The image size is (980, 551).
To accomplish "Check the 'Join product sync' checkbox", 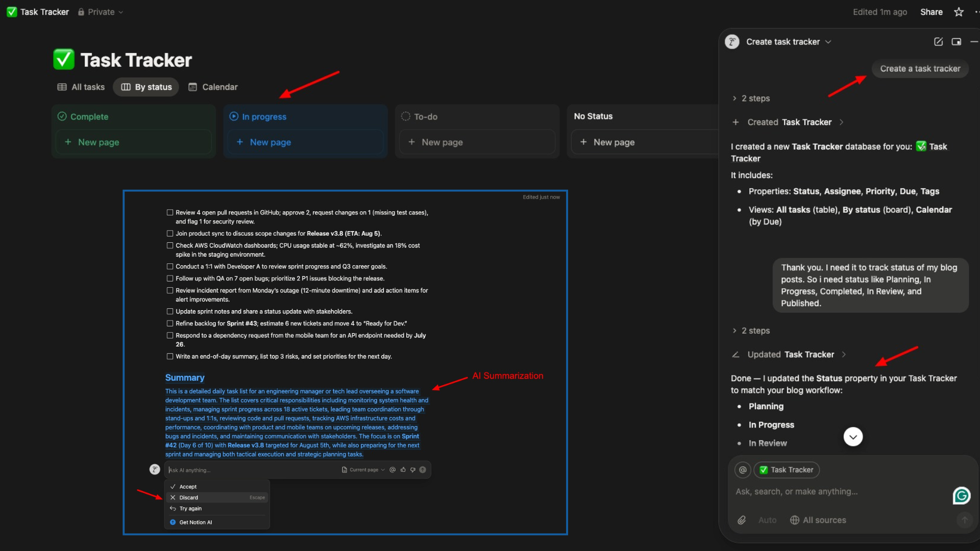I will [170, 234].
